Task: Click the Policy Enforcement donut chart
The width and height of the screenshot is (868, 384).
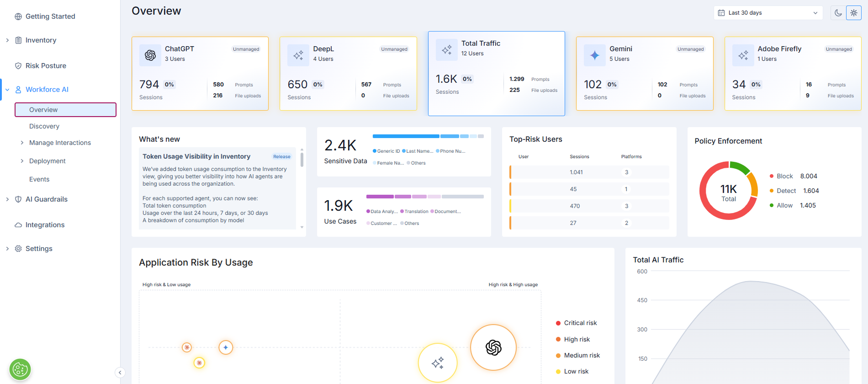Action: click(729, 191)
